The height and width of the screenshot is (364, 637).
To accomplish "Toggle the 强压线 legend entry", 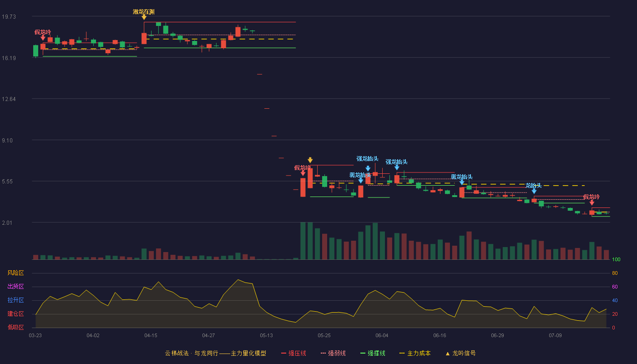I will [293, 353].
